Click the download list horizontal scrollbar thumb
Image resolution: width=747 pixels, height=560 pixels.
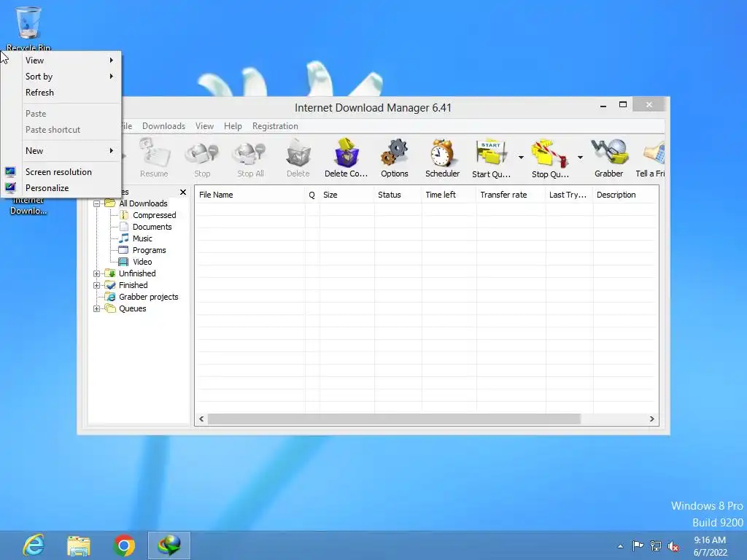pos(394,419)
